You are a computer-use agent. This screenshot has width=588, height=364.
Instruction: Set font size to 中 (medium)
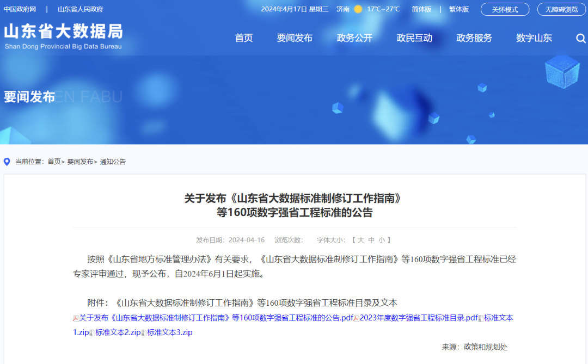click(x=371, y=240)
